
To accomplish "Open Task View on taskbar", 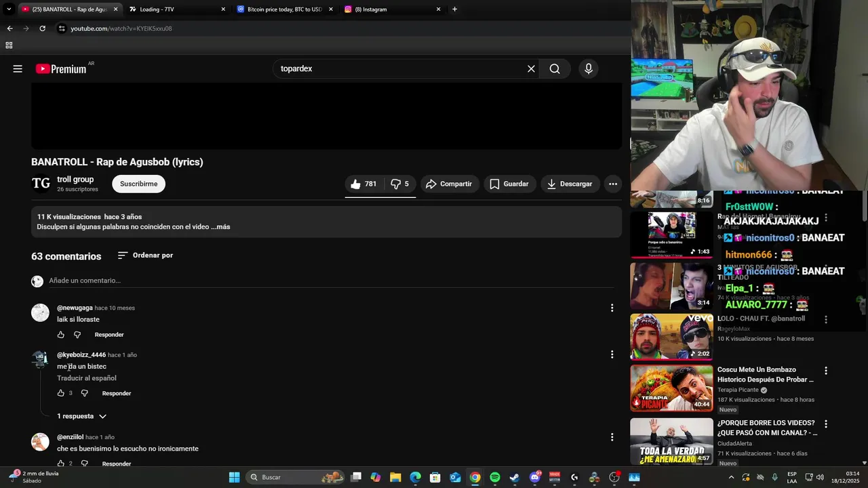I will [x=356, y=477].
